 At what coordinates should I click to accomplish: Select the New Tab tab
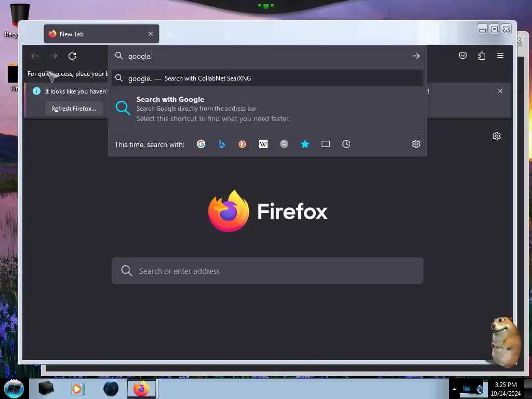click(101, 34)
